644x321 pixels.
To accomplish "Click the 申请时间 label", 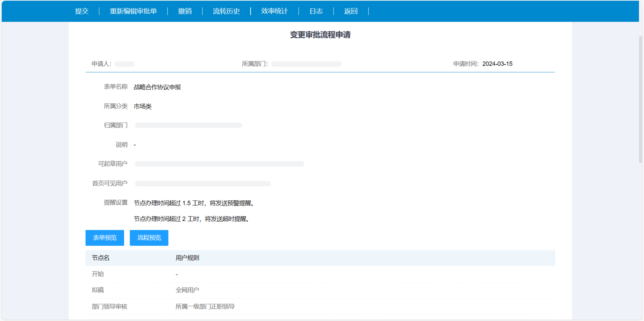I will point(466,64).
